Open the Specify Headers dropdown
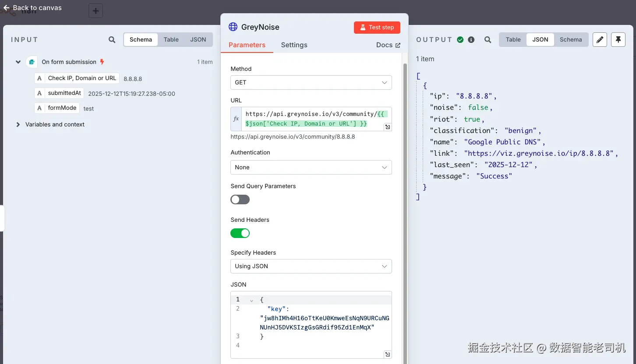This screenshot has height=364, width=636. (311, 266)
